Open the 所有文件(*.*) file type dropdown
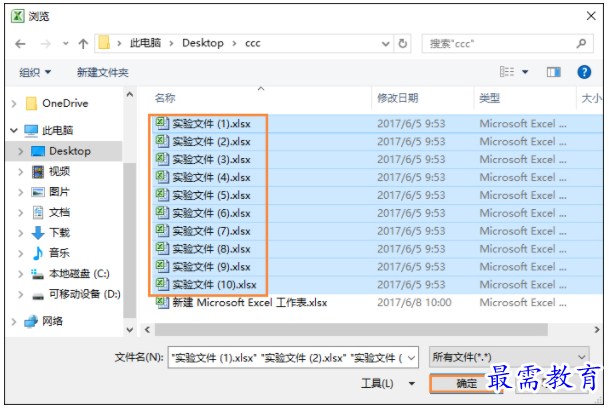Screen dimensions: 609x409 [x=509, y=357]
